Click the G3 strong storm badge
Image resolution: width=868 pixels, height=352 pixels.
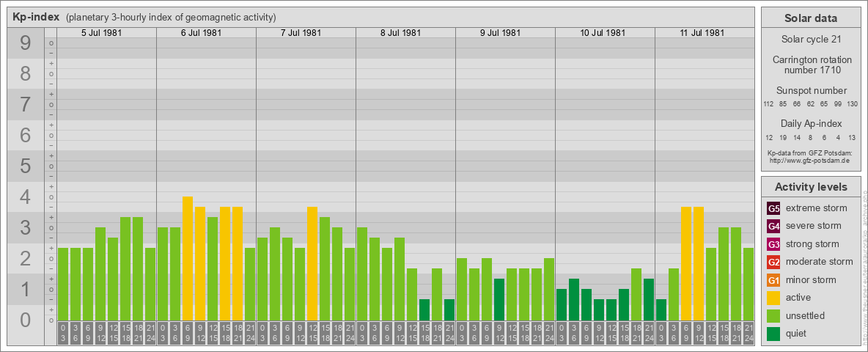773,244
